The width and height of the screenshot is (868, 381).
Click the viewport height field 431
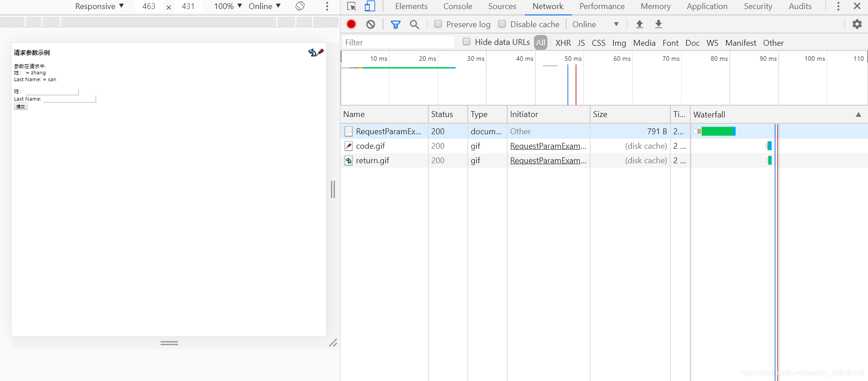point(188,6)
